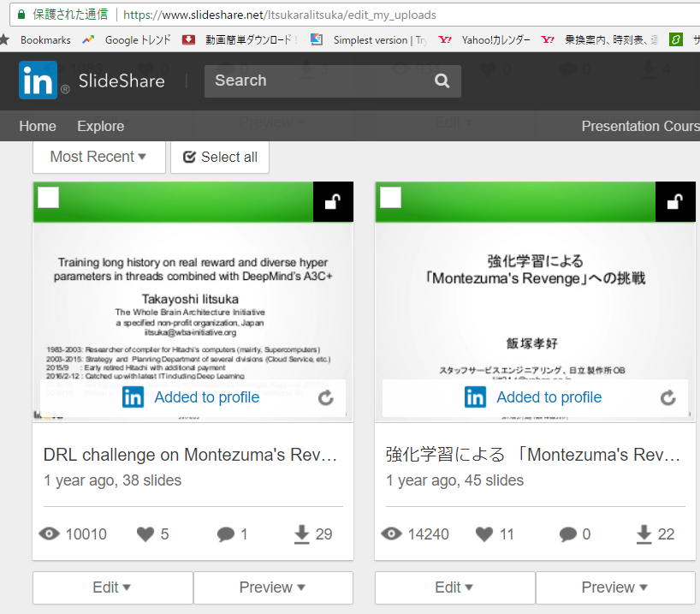Expand Preview dropdown for DRL challenge slide
Image resolution: width=700 pixels, height=614 pixels.
pyautogui.click(x=273, y=587)
